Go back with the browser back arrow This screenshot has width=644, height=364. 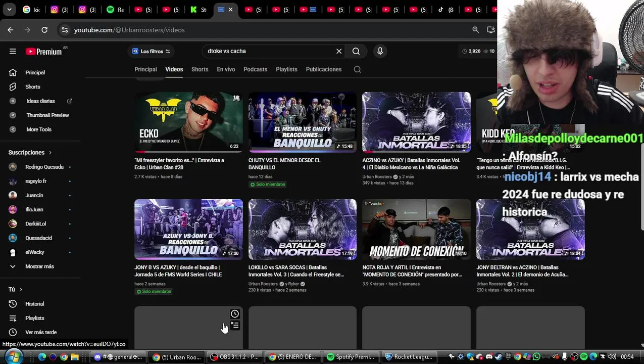coord(11,30)
